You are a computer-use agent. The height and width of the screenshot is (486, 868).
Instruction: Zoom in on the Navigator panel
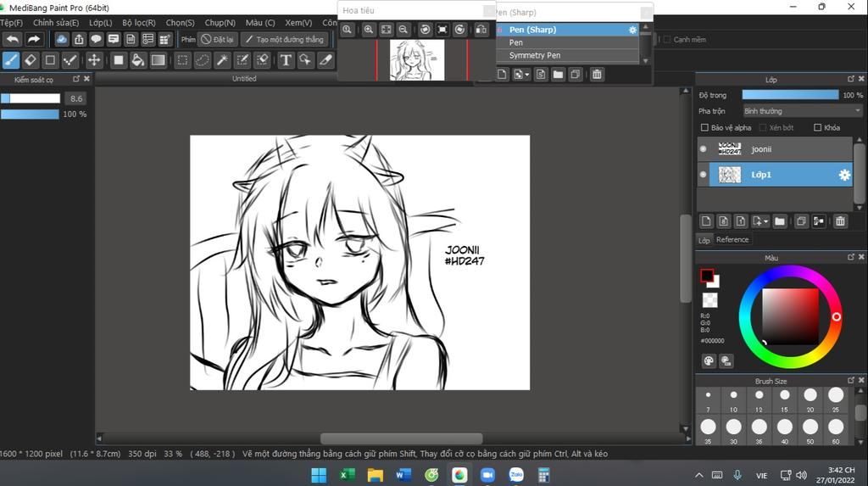[368, 30]
